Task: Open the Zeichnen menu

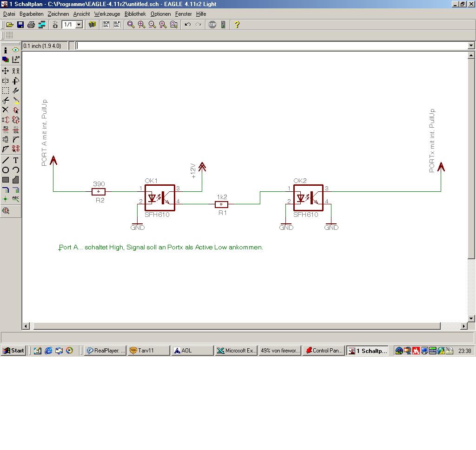Action: coord(58,14)
